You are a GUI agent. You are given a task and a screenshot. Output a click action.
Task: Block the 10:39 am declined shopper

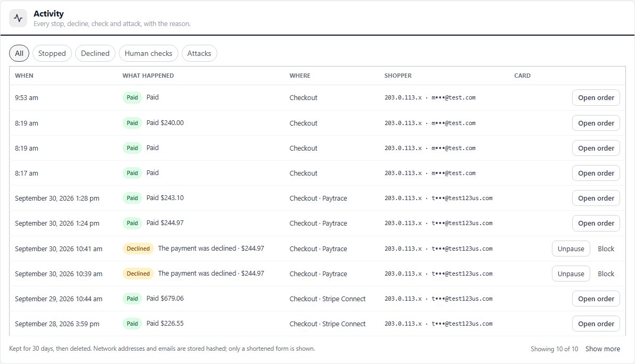[606, 274]
